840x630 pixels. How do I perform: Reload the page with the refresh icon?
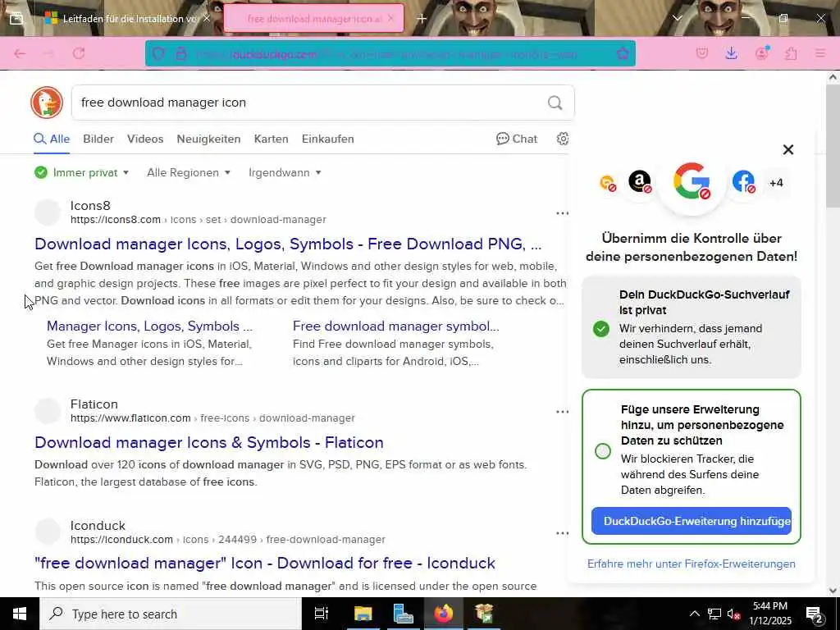79,53
